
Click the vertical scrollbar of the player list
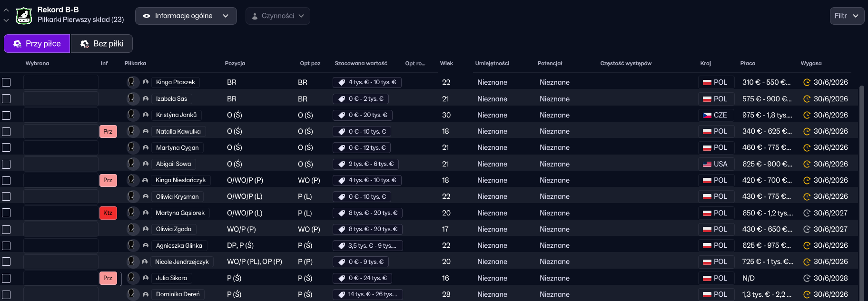coord(861,190)
